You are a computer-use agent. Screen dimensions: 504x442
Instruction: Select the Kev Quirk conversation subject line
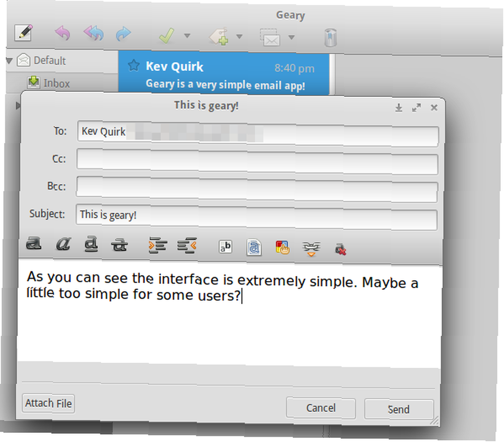coord(225,85)
